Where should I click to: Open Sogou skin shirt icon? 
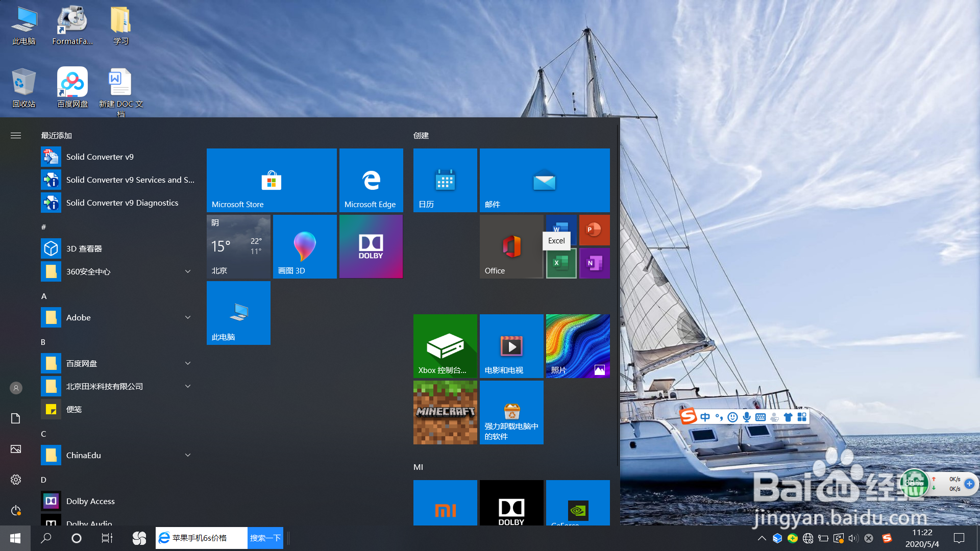click(x=788, y=417)
